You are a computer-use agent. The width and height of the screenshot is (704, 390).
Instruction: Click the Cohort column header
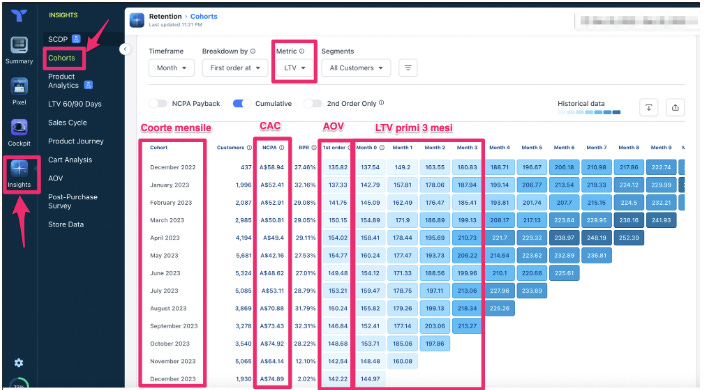pyautogui.click(x=158, y=147)
